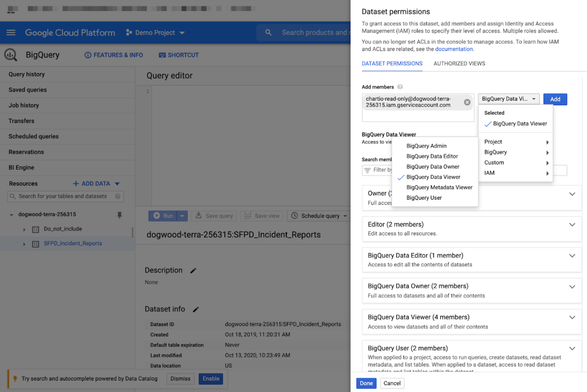Edit Dataset info with pencil icon
The width and height of the screenshot is (587, 392).
196,309
